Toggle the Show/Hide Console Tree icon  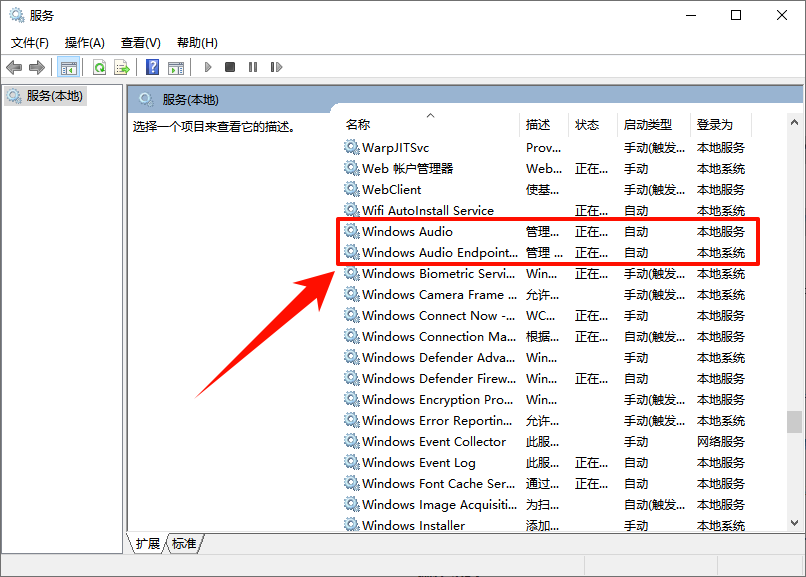[x=68, y=67]
